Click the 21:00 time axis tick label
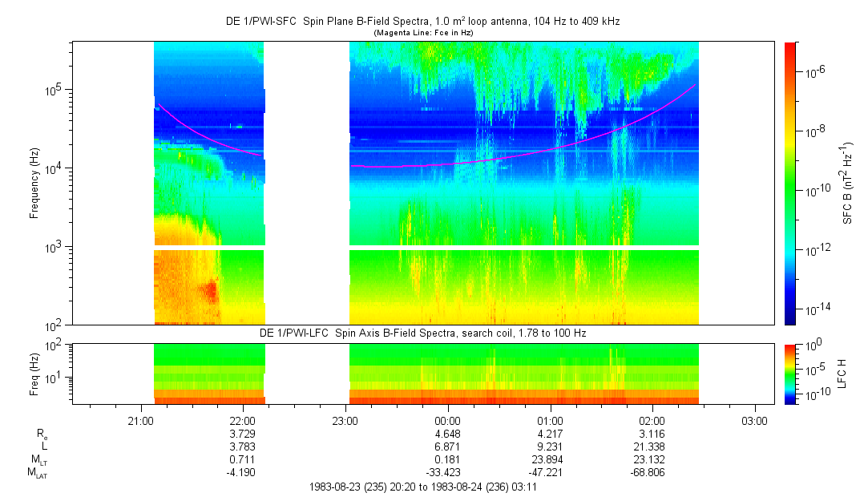The height and width of the screenshot is (497, 868). (140, 420)
